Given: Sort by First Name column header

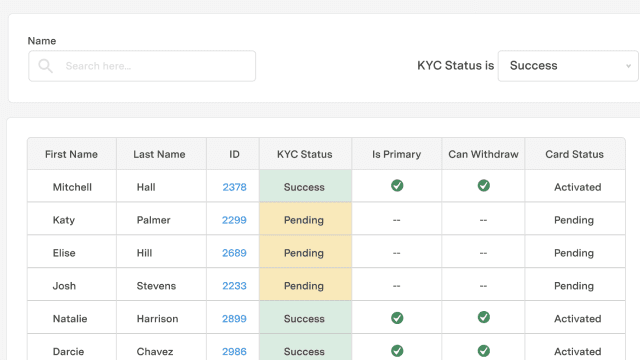Looking at the screenshot, I should pyautogui.click(x=71, y=154).
